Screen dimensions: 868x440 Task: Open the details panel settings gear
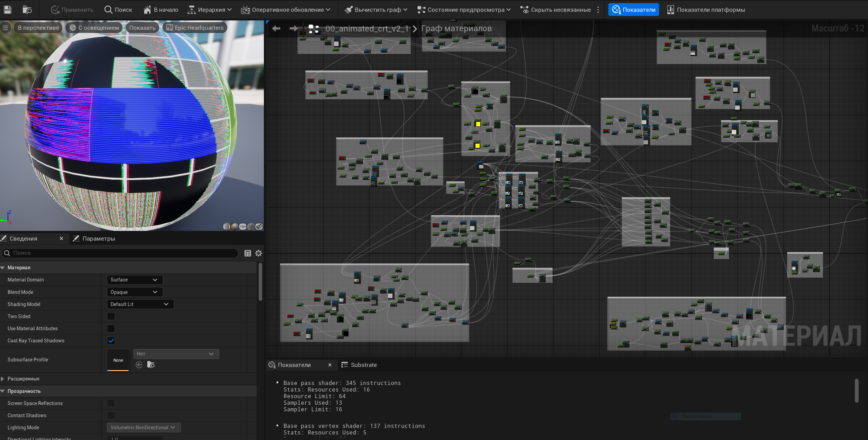[258, 253]
